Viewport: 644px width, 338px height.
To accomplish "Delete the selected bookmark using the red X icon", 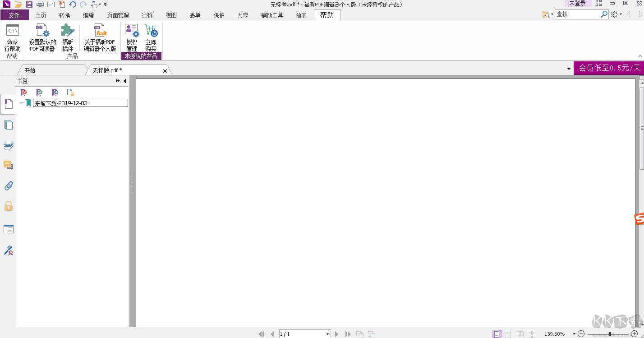I will click(23, 92).
